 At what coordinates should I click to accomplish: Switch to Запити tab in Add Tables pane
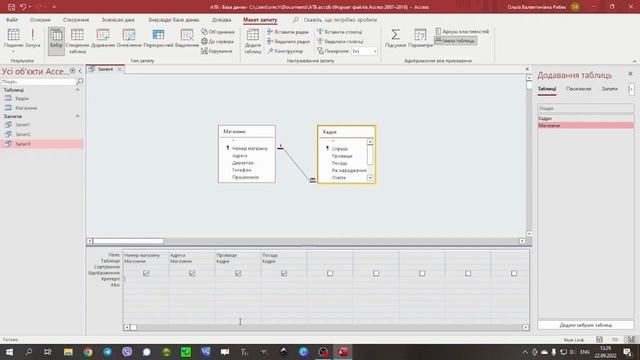tap(610, 89)
